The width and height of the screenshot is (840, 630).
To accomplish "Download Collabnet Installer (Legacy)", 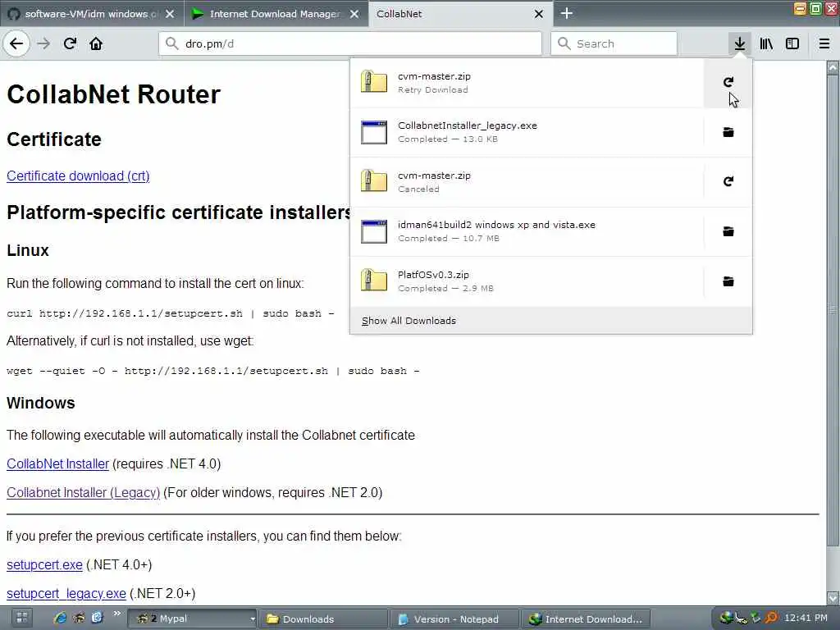I will pos(83,492).
